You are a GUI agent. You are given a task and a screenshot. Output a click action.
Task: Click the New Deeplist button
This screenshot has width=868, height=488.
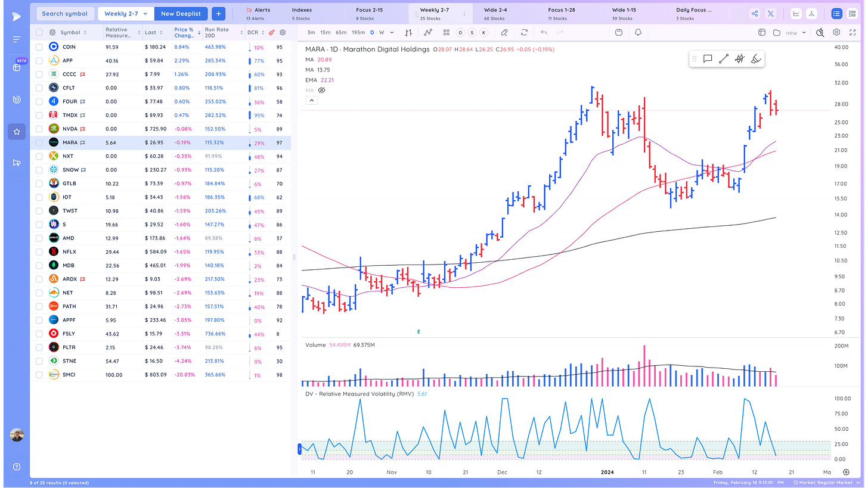(x=181, y=14)
